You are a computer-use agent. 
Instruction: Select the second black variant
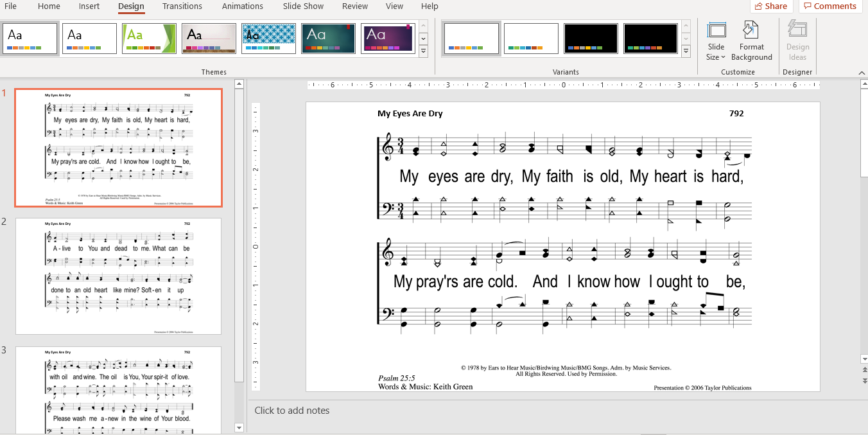point(650,39)
